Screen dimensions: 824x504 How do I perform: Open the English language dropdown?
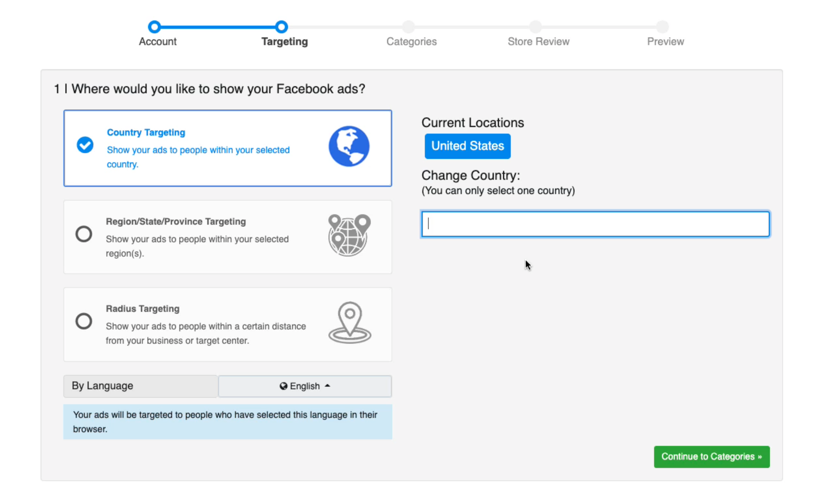click(305, 386)
